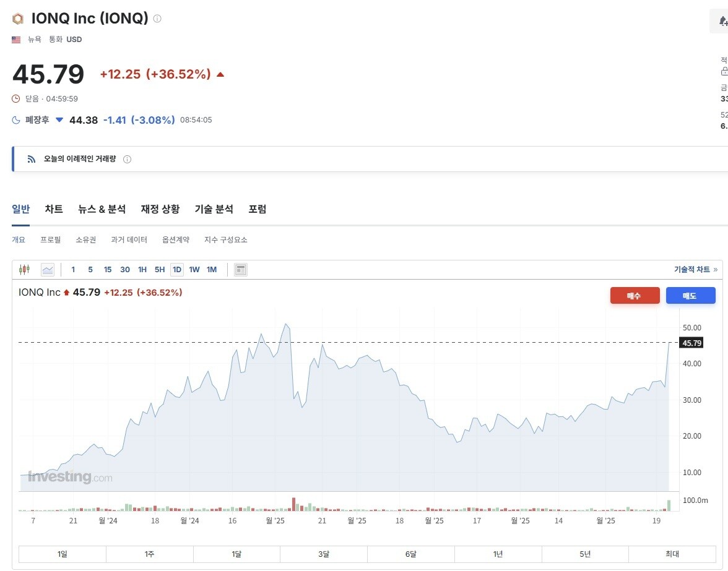Open the 뉴스 & 분석 tab
728x571 pixels.
coord(102,209)
